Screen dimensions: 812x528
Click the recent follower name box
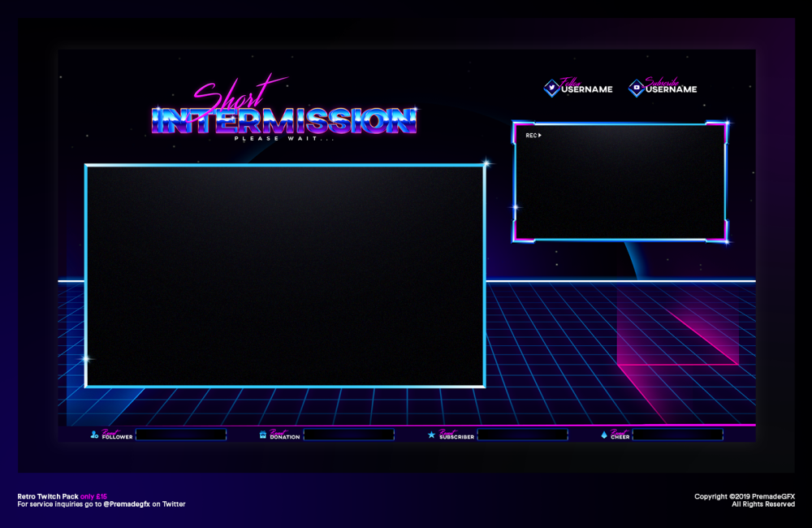pos(180,435)
